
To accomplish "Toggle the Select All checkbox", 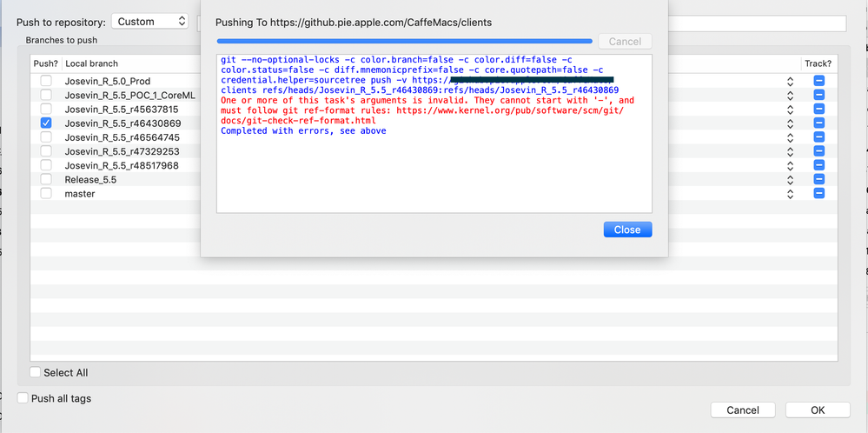I will click(36, 372).
